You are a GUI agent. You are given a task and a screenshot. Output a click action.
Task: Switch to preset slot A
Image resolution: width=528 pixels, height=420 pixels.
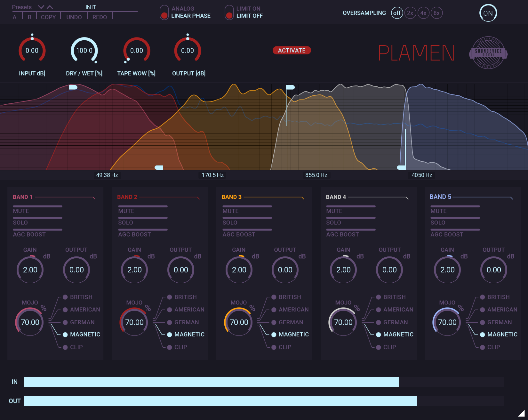[14, 17]
